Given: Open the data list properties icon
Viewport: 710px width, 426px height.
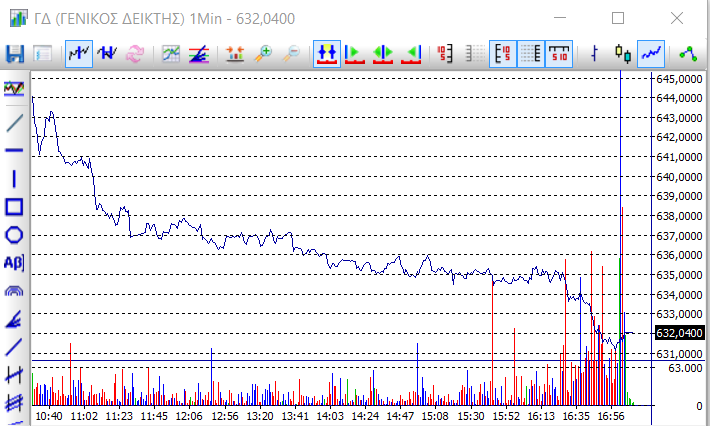Looking at the screenshot, I should click(x=43, y=54).
